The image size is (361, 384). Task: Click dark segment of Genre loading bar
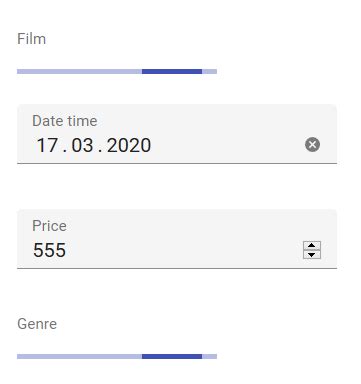[172, 357]
